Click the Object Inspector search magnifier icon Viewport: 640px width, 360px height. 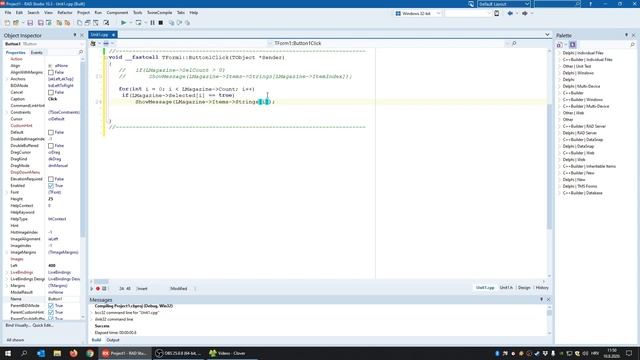pyautogui.click(x=80, y=52)
